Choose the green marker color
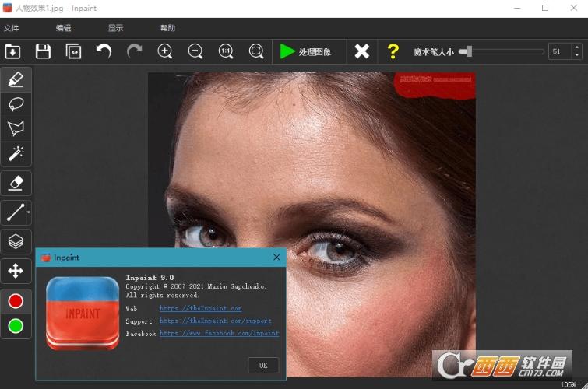This screenshot has width=588, height=389. (16, 326)
